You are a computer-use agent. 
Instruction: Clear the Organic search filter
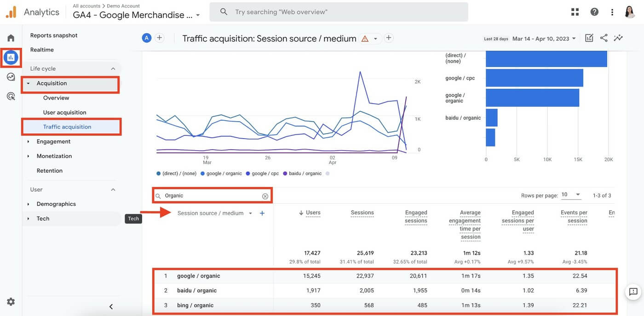pyautogui.click(x=265, y=196)
